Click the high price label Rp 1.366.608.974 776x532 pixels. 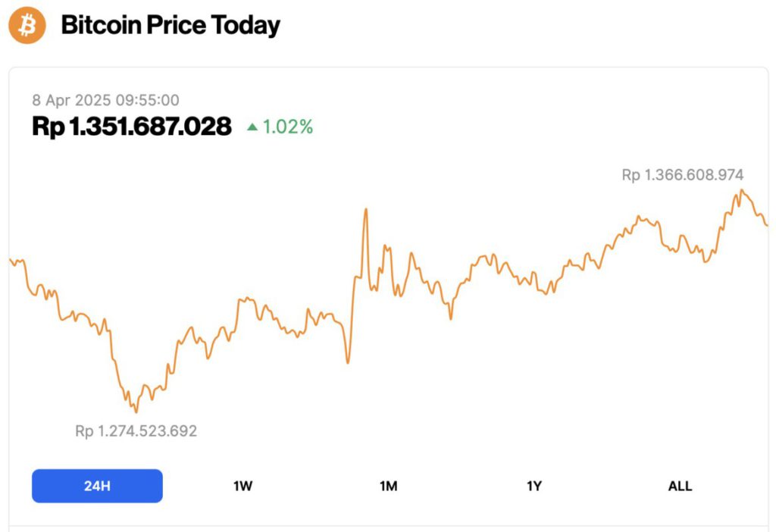(682, 175)
